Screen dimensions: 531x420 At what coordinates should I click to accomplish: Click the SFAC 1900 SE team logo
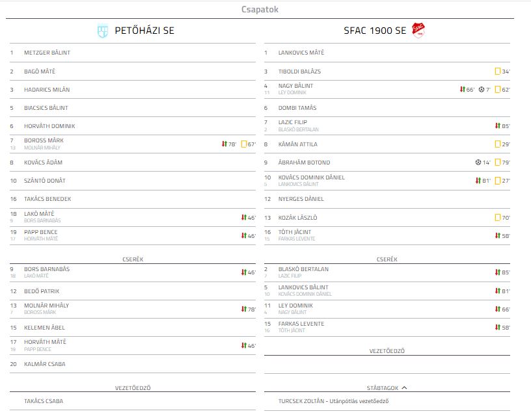pos(418,30)
